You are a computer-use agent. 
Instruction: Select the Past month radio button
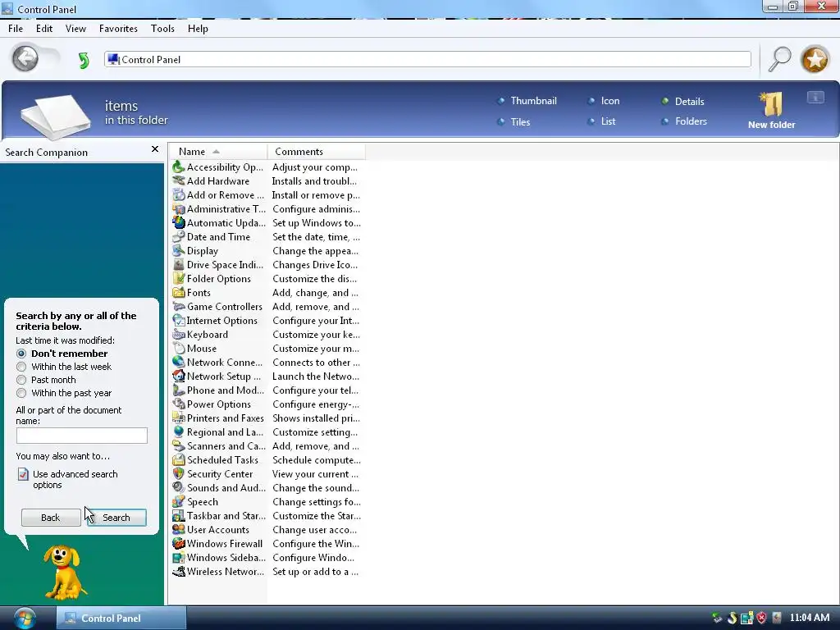(x=21, y=380)
